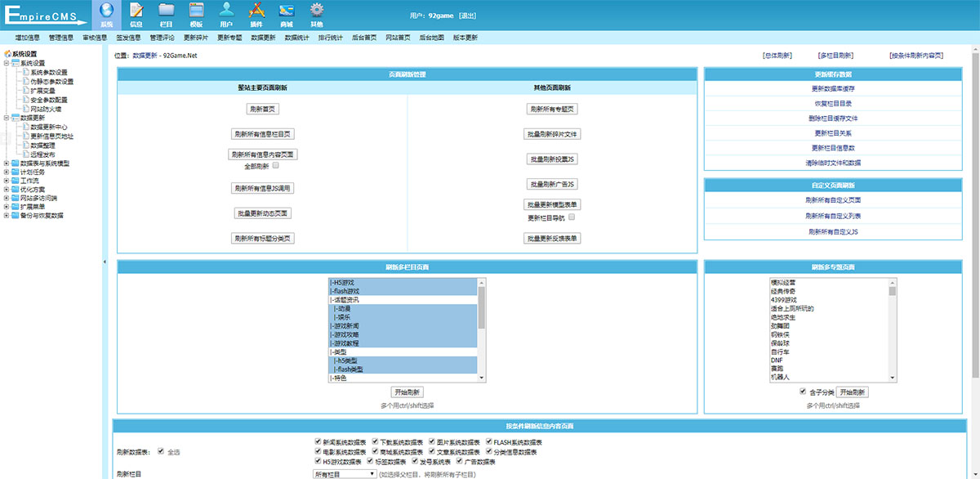Open 安全参数配置 in the sidebar tree
This screenshot has height=479, width=980.
[49, 100]
